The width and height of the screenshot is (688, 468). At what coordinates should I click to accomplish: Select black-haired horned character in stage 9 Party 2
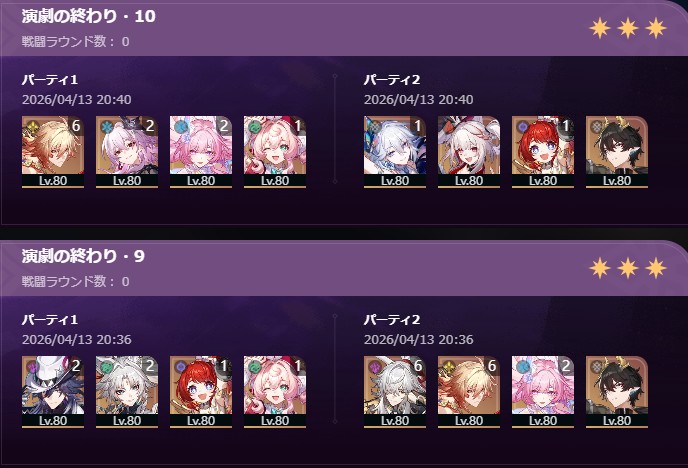click(x=616, y=392)
